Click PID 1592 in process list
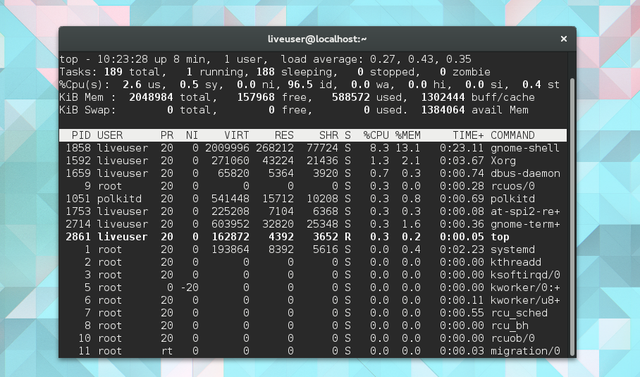The height and width of the screenshot is (377, 640). 78,160
